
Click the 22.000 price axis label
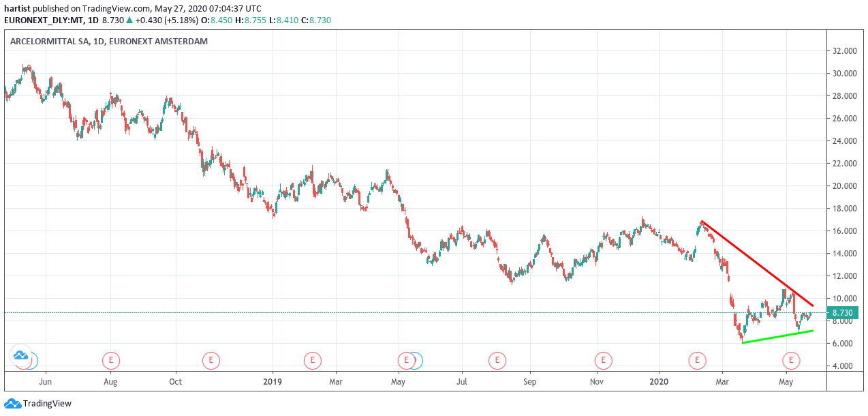843,164
